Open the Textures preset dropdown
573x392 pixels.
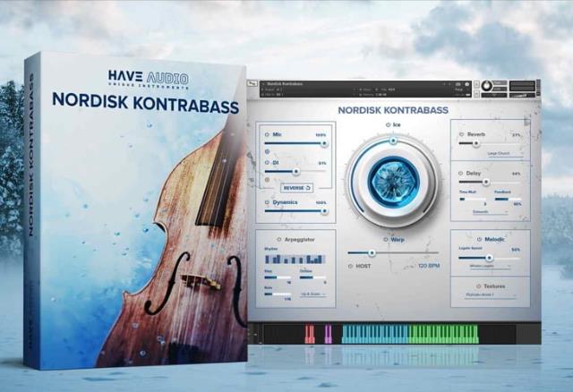[490, 295]
